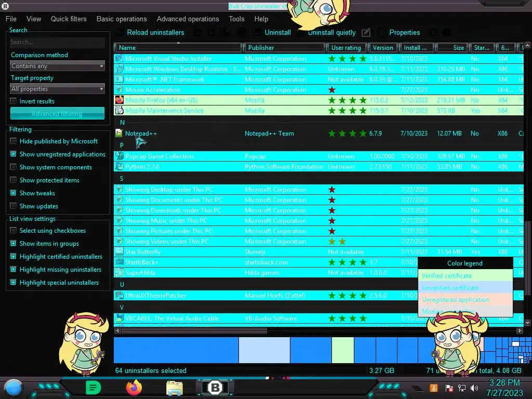Click the Python 2.7.6 row icon
This screenshot has width=532, height=399.
119,167
